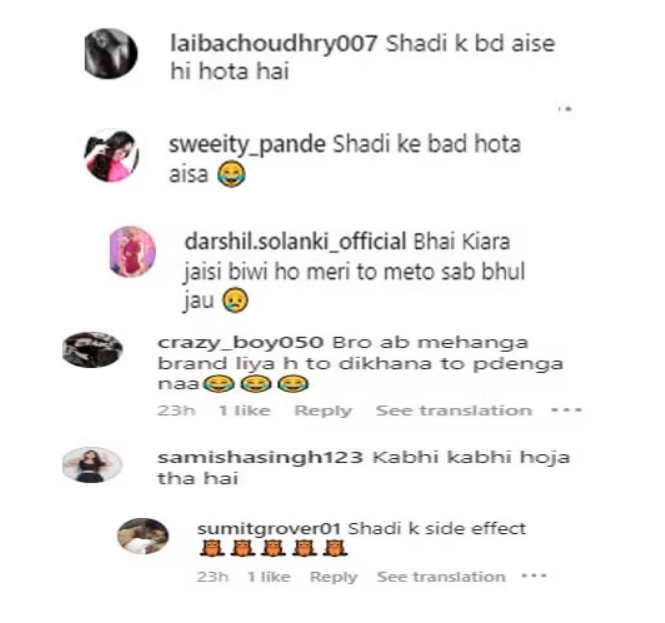Open the darshil.solanki_official username link

(x=296, y=242)
